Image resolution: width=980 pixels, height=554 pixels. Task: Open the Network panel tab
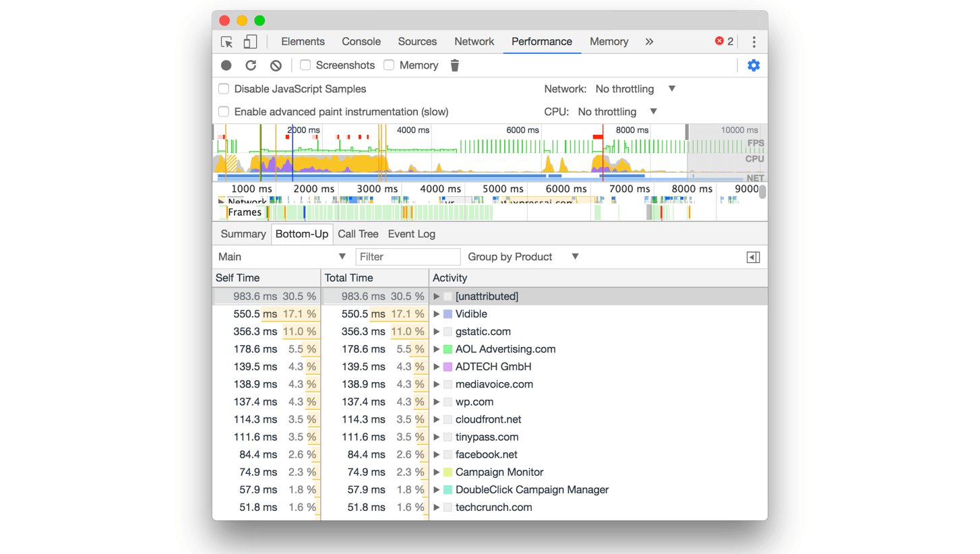pyautogui.click(x=474, y=42)
